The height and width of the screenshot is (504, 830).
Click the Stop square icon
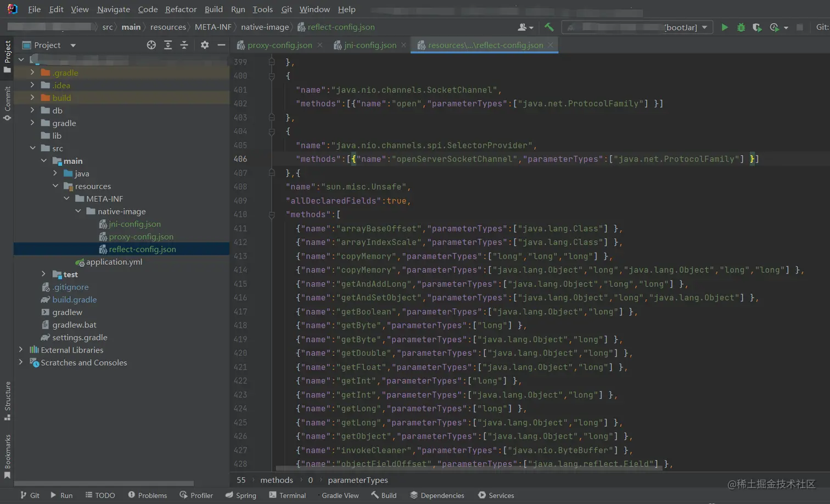click(x=800, y=27)
